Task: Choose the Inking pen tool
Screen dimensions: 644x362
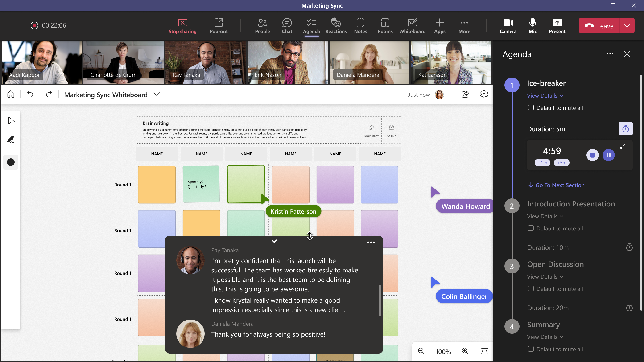Action: pyautogui.click(x=11, y=140)
